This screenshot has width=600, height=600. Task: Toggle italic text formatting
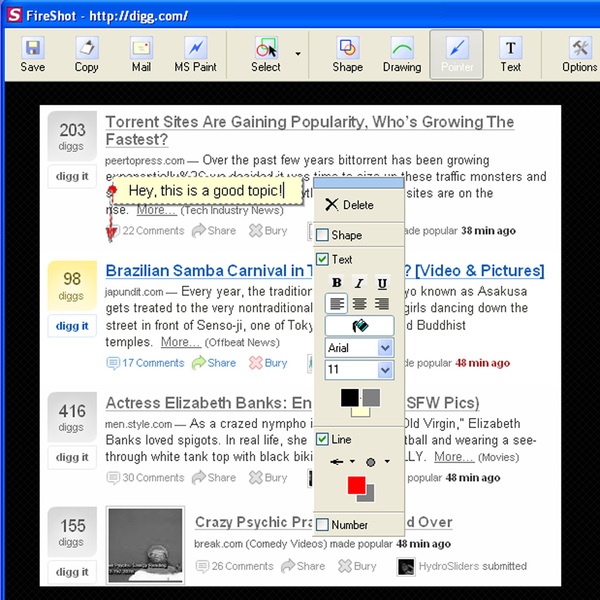359,282
